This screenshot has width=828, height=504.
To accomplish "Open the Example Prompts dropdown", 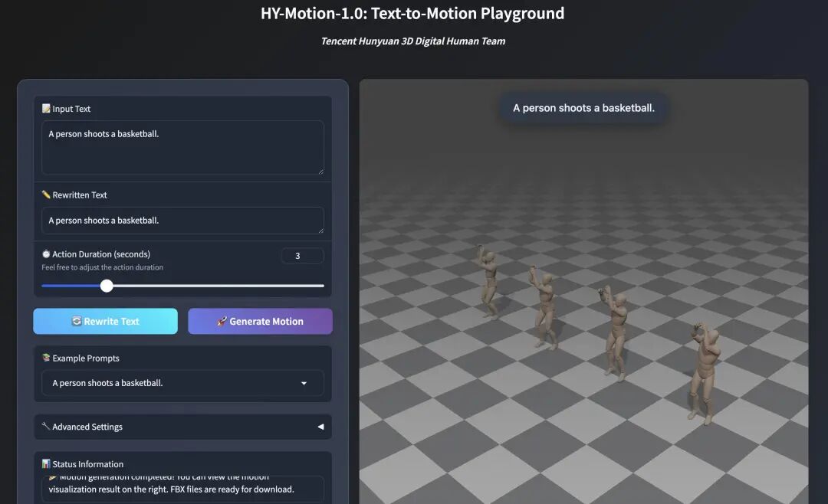I will click(182, 383).
